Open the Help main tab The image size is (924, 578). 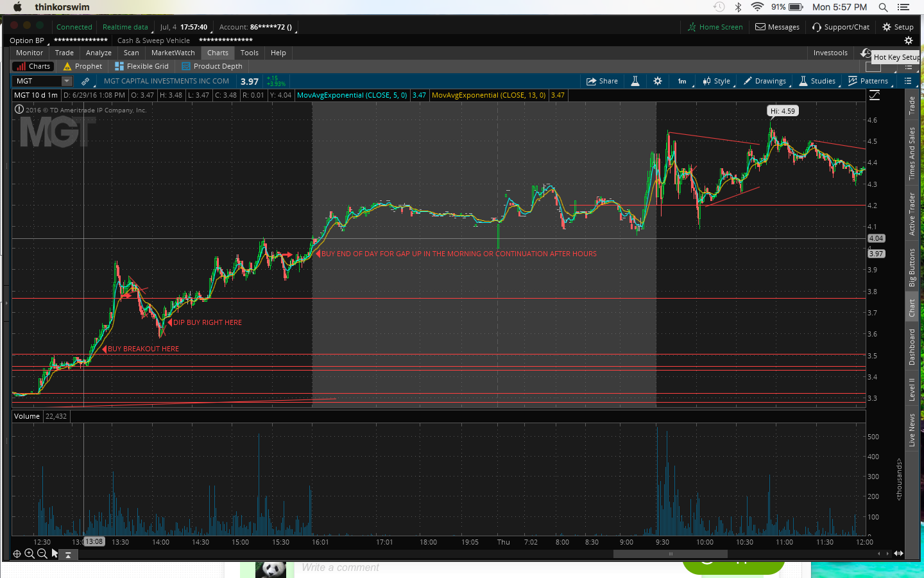pyautogui.click(x=278, y=53)
